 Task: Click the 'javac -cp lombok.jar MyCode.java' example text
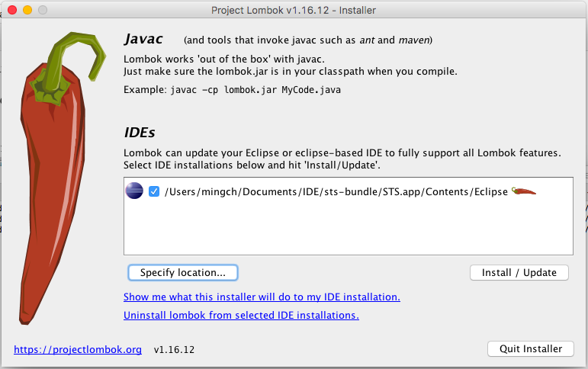click(255, 90)
